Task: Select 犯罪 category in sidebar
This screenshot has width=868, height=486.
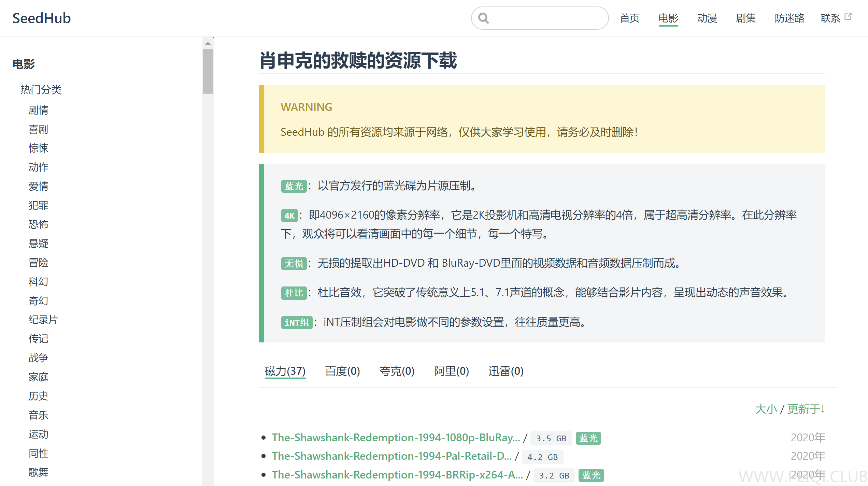Action: click(39, 206)
